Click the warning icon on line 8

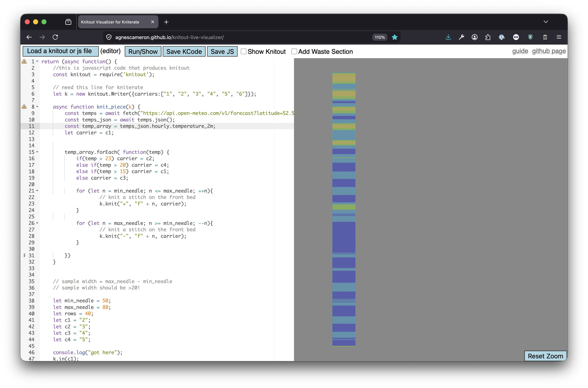24,106
